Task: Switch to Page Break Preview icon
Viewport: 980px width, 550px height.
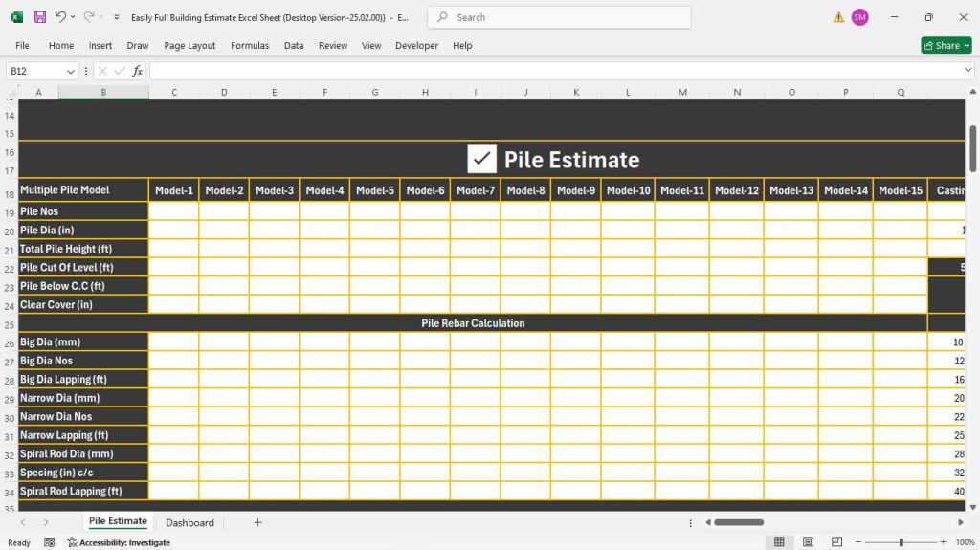Action: click(836, 542)
